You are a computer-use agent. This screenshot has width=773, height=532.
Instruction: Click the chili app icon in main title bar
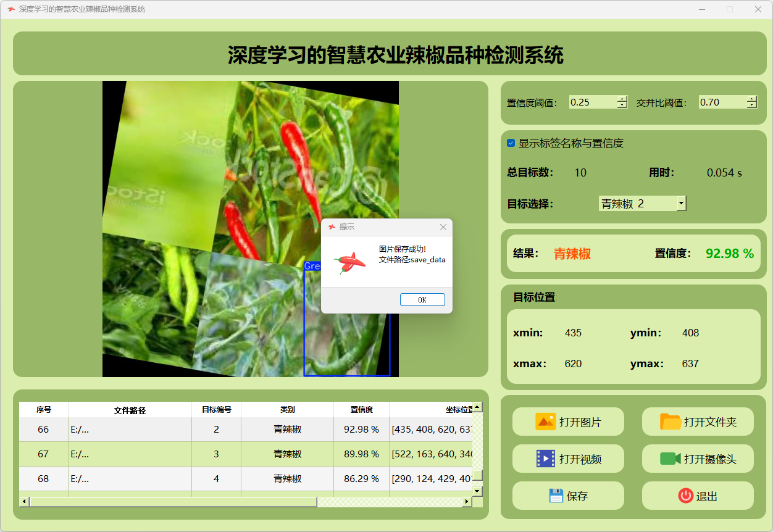[x=11, y=9]
